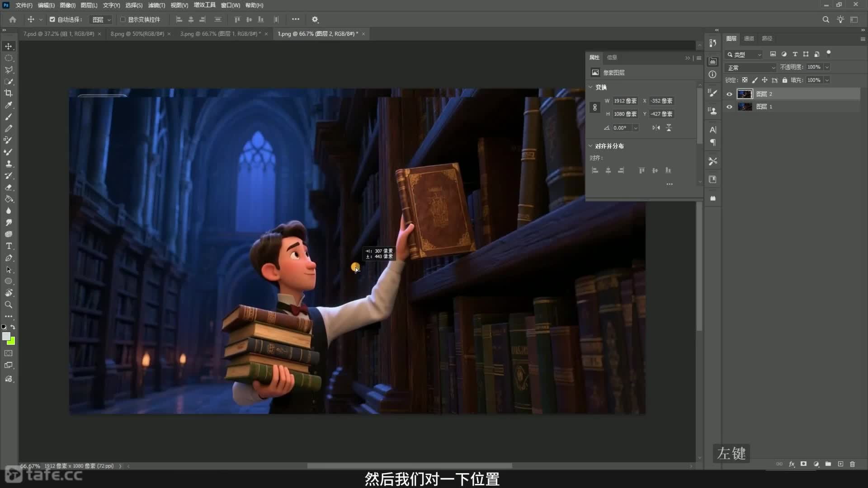Switch to the 信息 tab
Viewport: 868px width, 488px height.
coord(612,57)
